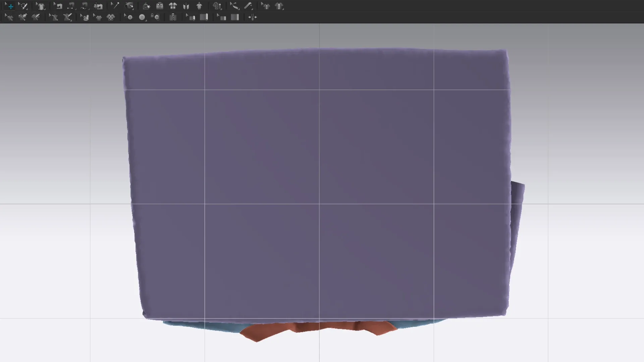Image resolution: width=644 pixels, height=362 pixels.
Task: Click the Tack pin tool
Action: tap(115, 6)
